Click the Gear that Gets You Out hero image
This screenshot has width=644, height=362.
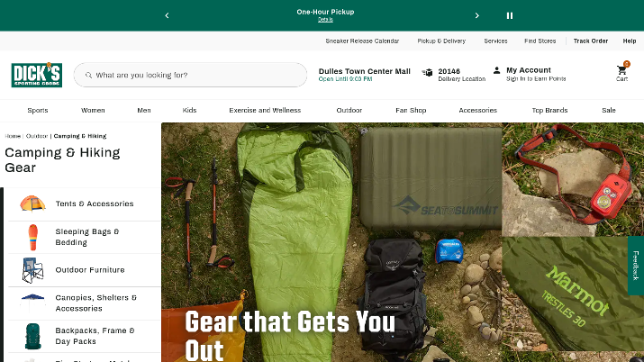coord(331,242)
